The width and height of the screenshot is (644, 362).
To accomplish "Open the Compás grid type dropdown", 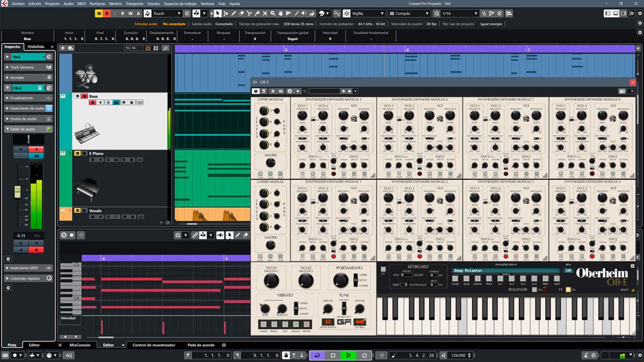I will click(x=409, y=13).
